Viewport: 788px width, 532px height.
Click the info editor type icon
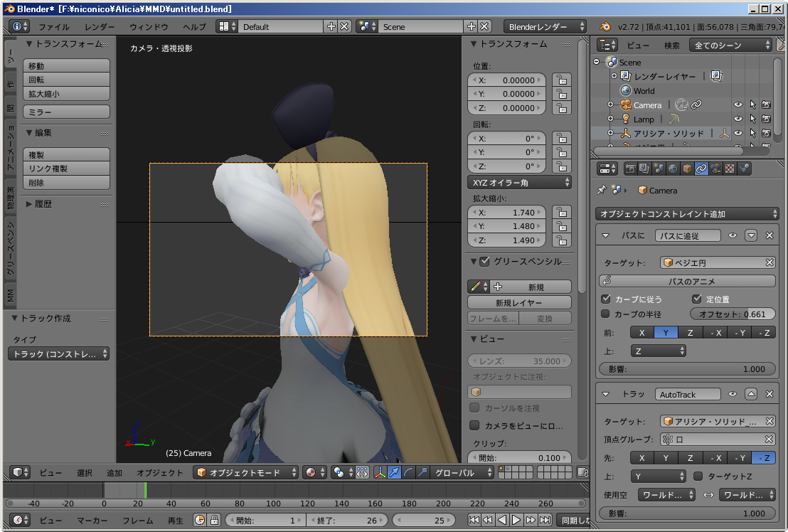(x=20, y=26)
